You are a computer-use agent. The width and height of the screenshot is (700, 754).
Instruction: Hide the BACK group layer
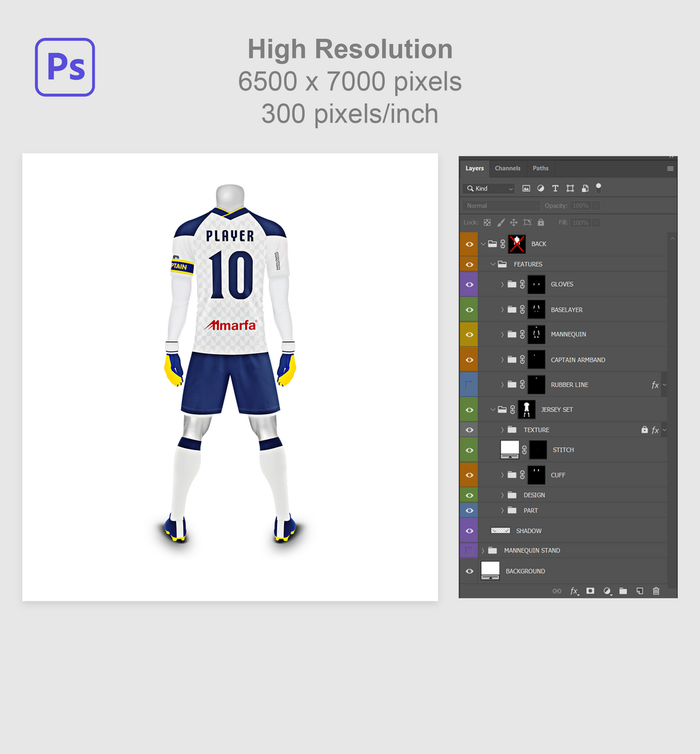pyautogui.click(x=469, y=245)
